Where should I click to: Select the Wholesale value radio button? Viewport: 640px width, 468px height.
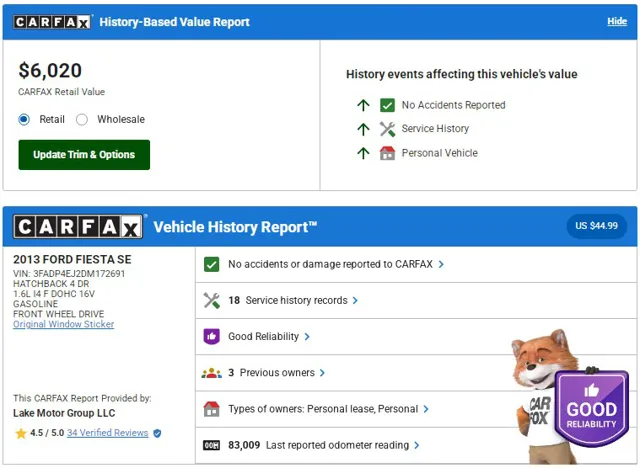pyautogui.click(x=82, y=119)
